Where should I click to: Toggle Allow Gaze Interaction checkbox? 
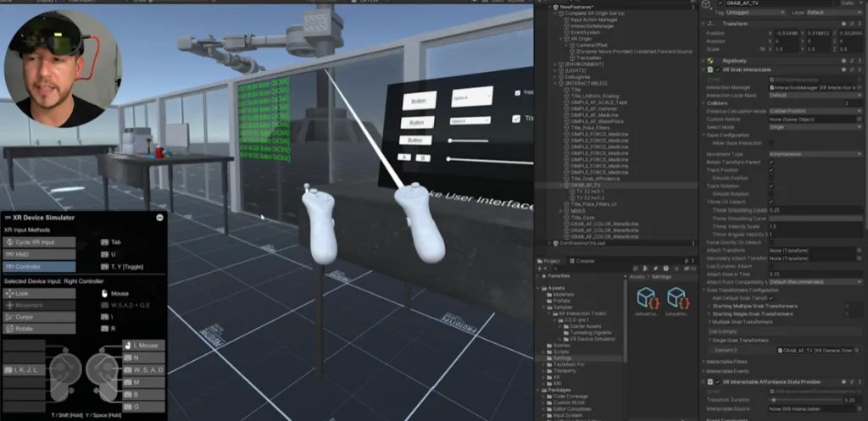[771, 142]
